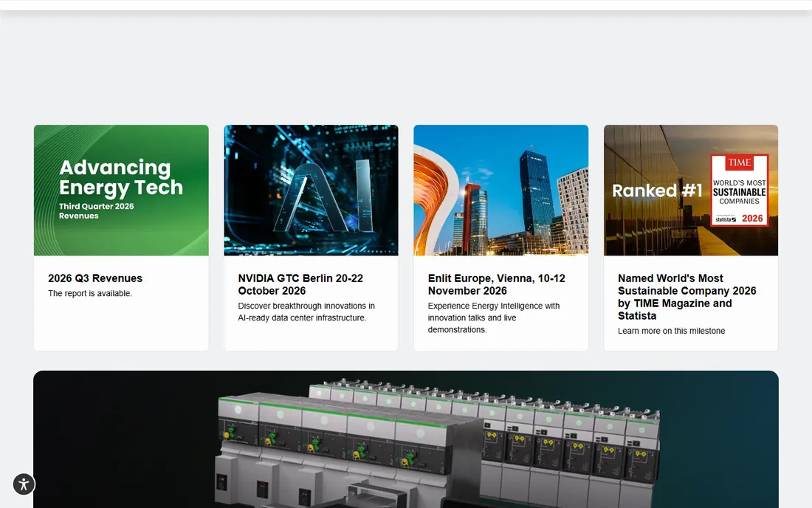Click 'Learn more on this milestone'
Image resolution: width=812 pixels, height=508 pixels.
coord(672,331)
